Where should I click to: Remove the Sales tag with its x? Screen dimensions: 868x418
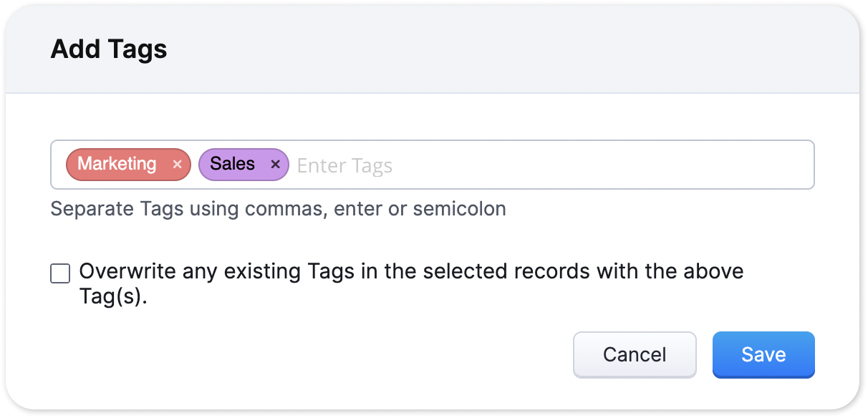pyautogui.click(x=275, y=165)
